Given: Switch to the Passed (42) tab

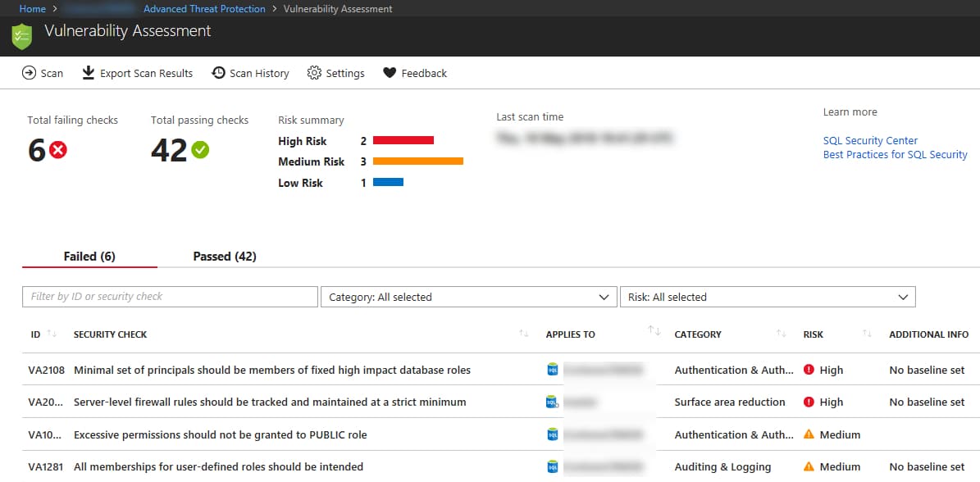Looking at the screenshot, I should click(x=224, y=256).
